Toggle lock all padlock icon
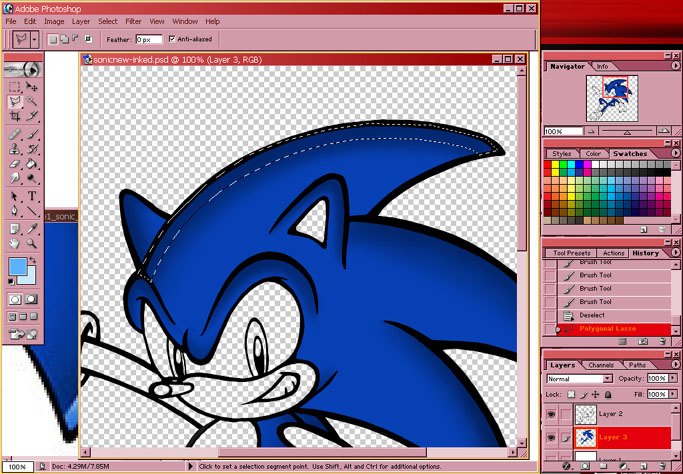This screenshot has height=474, width=683. tap(608, 395)
